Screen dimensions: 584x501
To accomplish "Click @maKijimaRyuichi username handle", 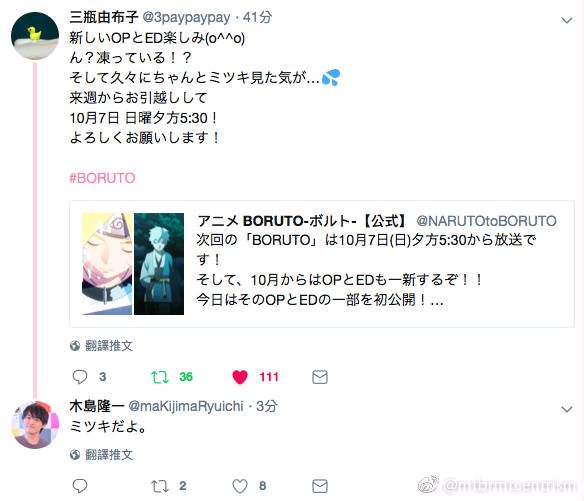I will click(185, 406).
